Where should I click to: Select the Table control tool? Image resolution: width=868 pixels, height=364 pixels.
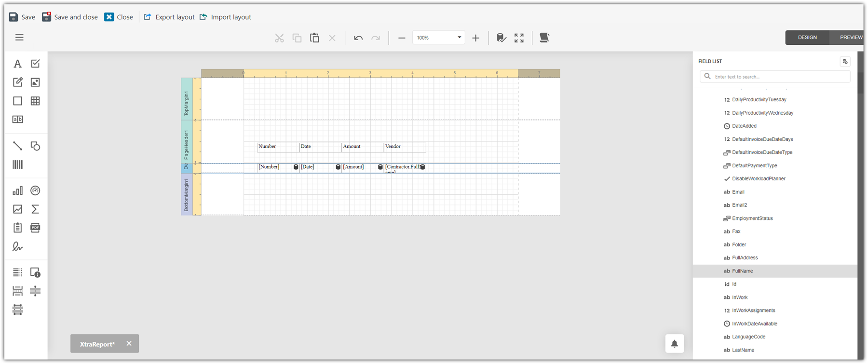pos(35,101)
